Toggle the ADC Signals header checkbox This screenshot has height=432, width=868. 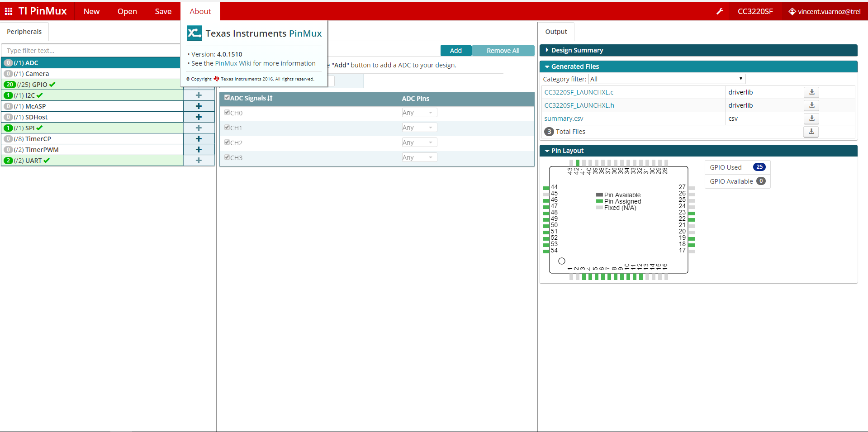[x=227, y=98]
